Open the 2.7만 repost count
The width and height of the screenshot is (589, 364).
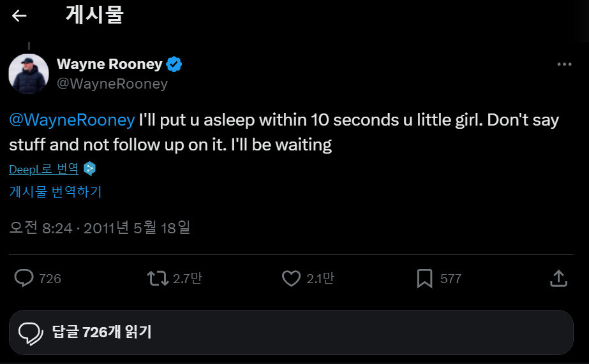tap(188, 279)
